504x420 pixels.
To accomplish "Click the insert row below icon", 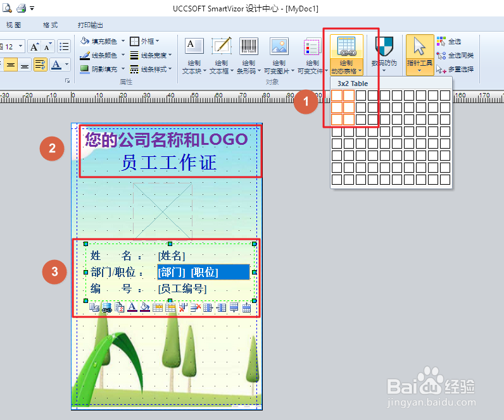I will point(234,307).
